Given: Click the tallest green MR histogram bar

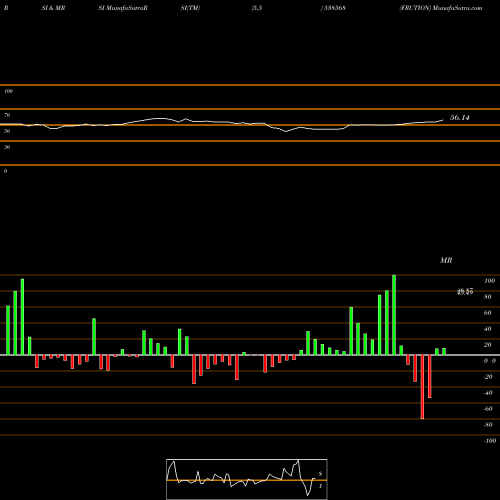Looking at the screenshot, I should pyautogui.click(x=394, y=315).
